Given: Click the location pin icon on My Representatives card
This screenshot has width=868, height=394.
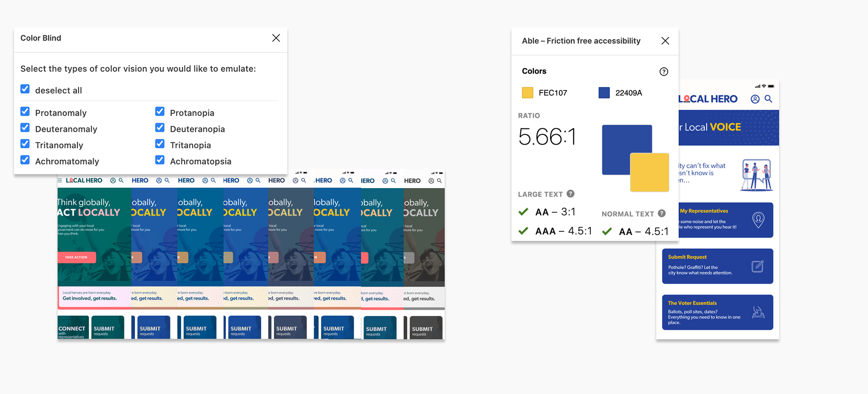Looking at the screenshot, I should [758, 220].
